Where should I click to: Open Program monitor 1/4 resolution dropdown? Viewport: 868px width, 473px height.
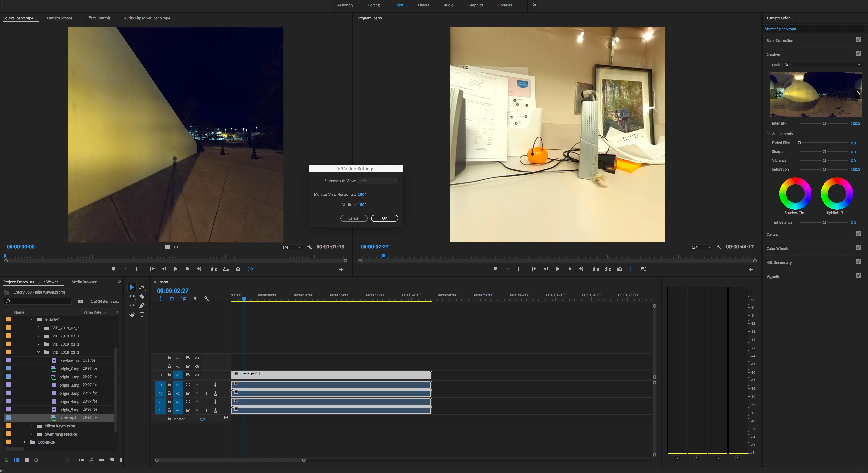[x=701, y=247]
